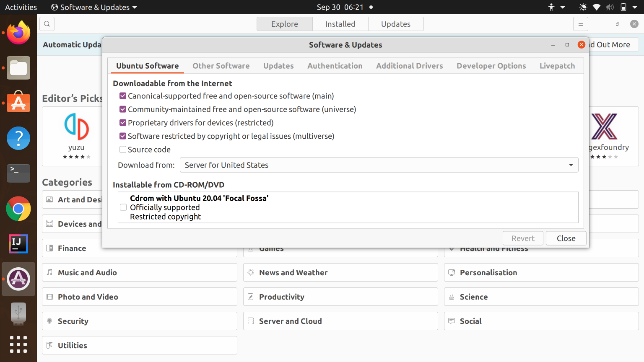
Task: Disable Proprietary drivers for devices (restricted)
Action: pyautogui.click(x=122, y=122)
